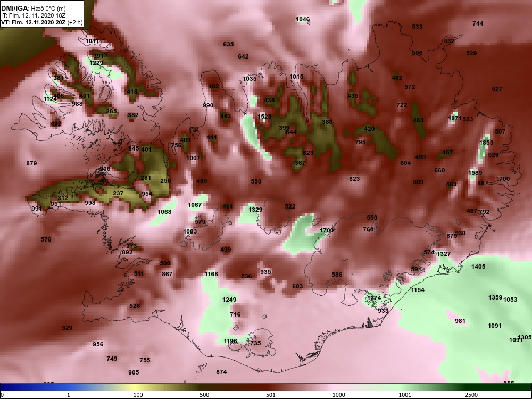Click the map value '700'

(x=504, y=178)
